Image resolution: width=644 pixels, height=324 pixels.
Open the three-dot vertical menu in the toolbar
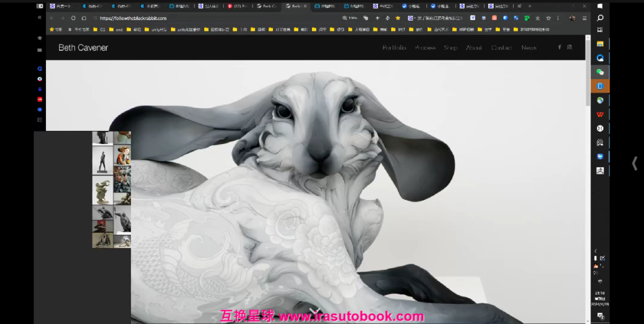558,18
